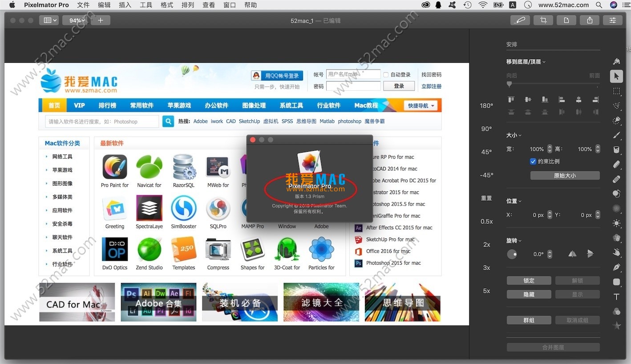Select the Free Selection lasso tool
The height and width of the screenshot is (364, 631).
(x=616, y=105)
